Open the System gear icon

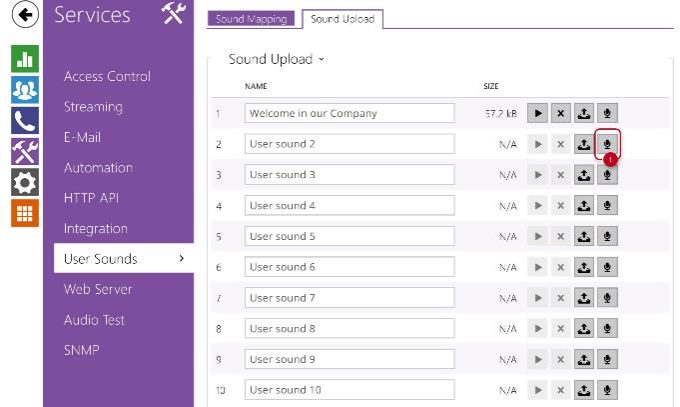tap(25, 182)
